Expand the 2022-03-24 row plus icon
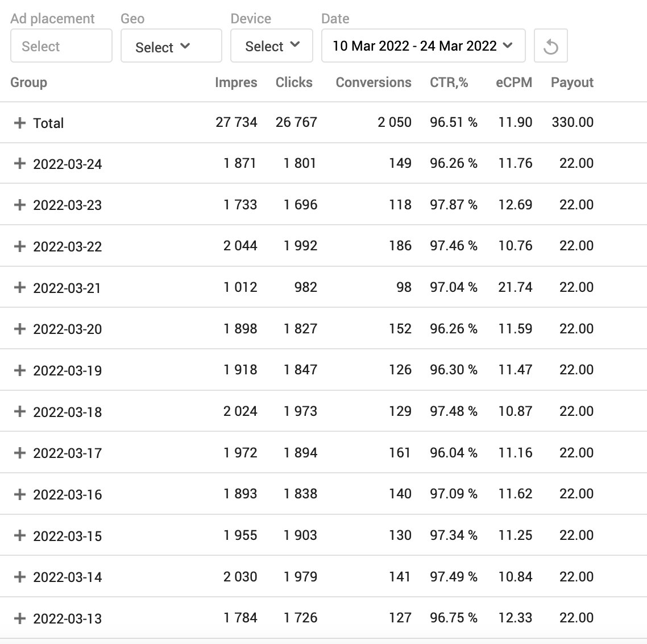This screenshot has width=647, height=644. (20, 164)
